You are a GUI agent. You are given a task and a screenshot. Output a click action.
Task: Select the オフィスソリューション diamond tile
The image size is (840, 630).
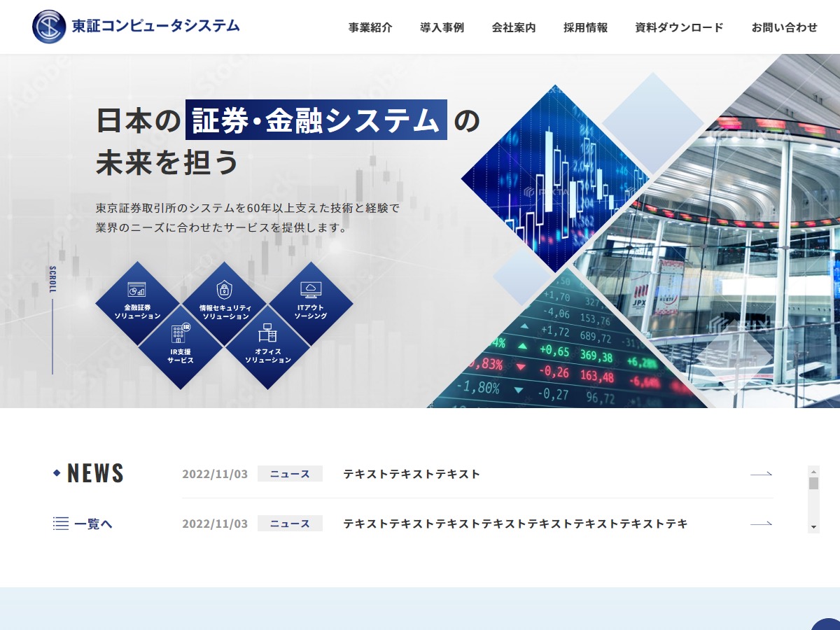pos(267,347)
